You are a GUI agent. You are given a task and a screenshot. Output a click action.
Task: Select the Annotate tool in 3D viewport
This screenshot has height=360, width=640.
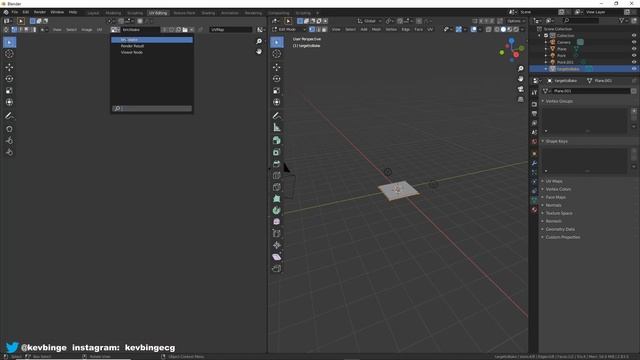click(277, 116)
